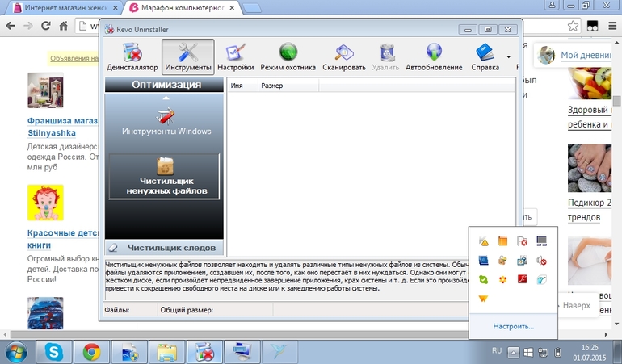
Task: Open the Windows Start button
Action: click(16, 352)
